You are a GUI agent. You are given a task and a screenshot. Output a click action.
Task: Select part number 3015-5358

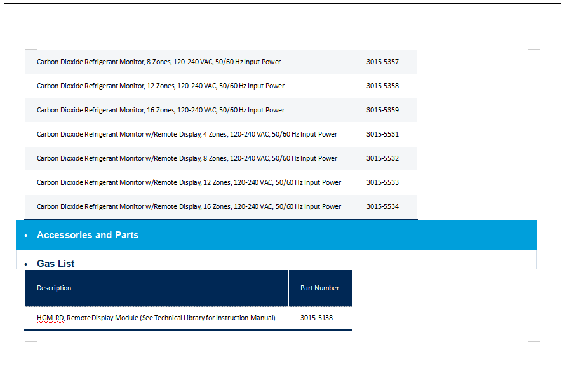(382, 86)
